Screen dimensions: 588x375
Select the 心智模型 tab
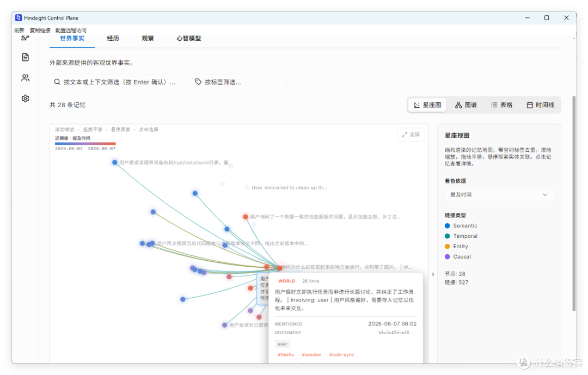pyautogui.click(x=188, y=38)
